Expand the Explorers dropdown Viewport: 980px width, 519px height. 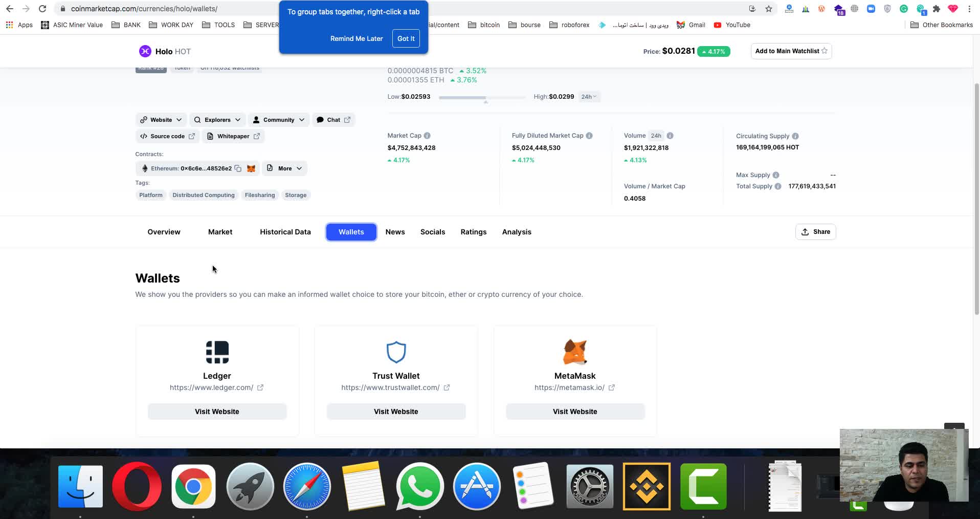(217, 120)
